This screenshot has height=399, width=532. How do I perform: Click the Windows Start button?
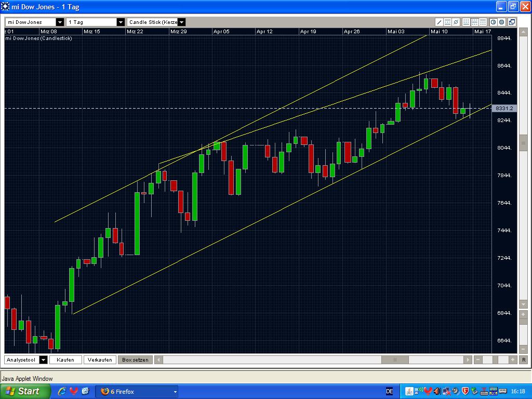click(25, 391)
